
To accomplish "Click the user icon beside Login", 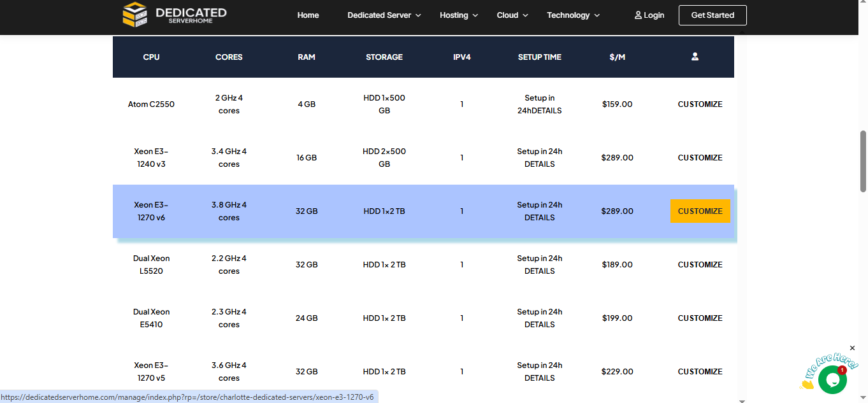I will click(x=638, y=15).
